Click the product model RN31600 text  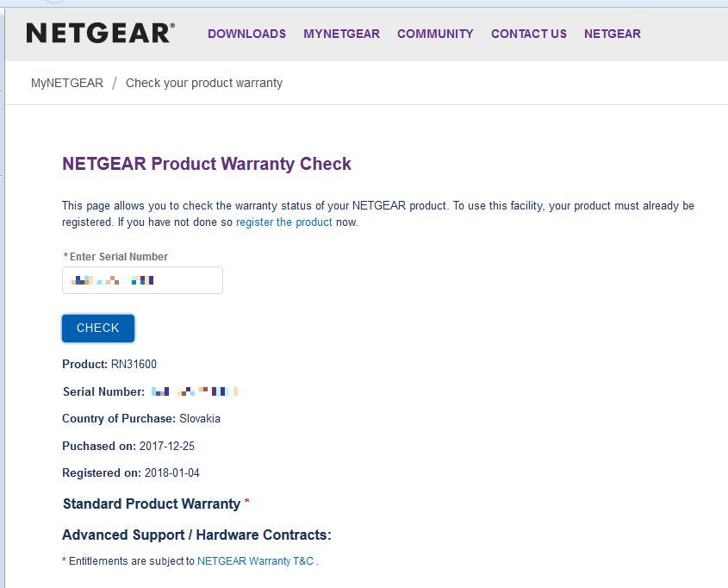(134, 365)
